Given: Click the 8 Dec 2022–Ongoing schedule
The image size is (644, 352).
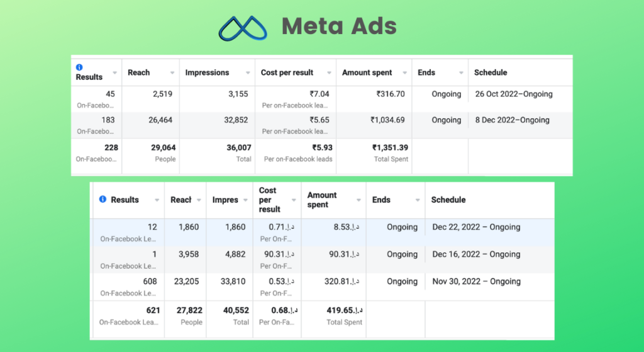Looking at the screenshot, I should click(512, 120).
